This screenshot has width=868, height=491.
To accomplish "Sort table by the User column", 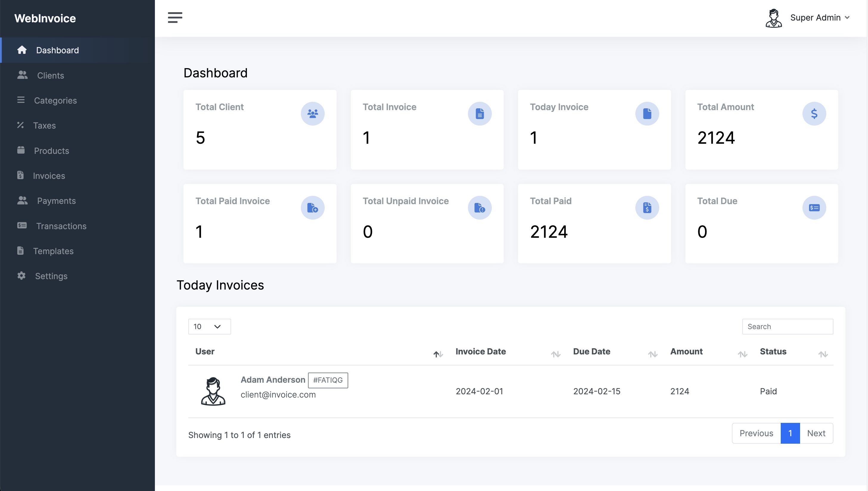I will (438, 354).
